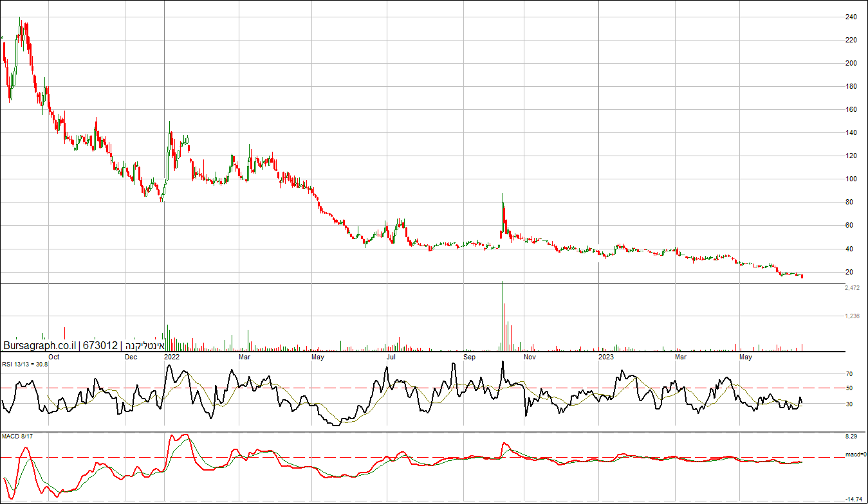Image resolution: width=868 pixels, height=504 pixels.
Task: Click the 160 price axis label
Action: point(851,109)
